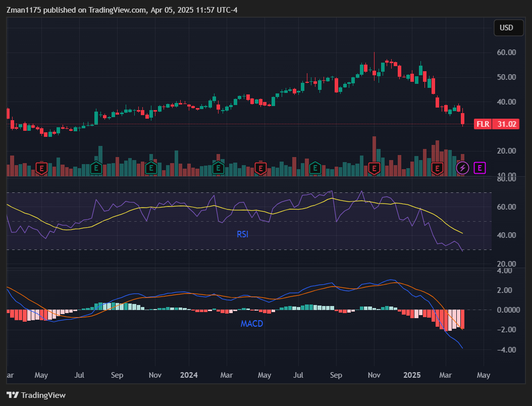Click the red E earnings marker near Mar 2025
Screen dimensions: 532x406
click(x=437, y=168)
